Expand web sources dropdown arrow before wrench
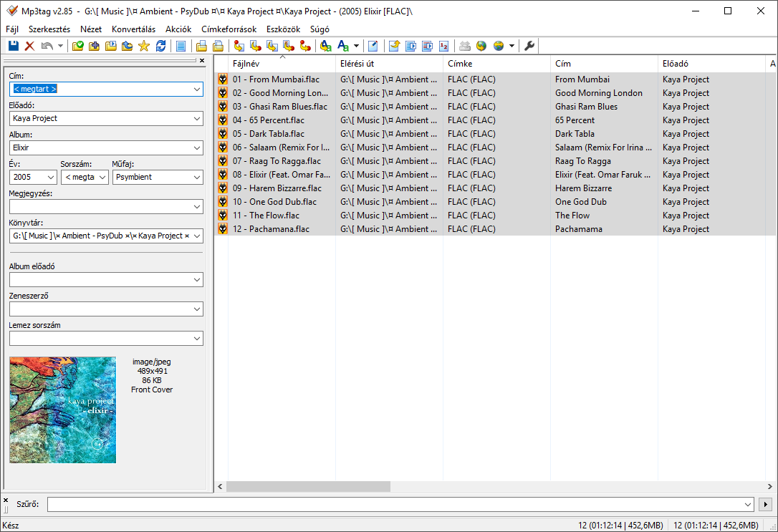Screen dimensions: 778x532 click(x=512, y=46)
